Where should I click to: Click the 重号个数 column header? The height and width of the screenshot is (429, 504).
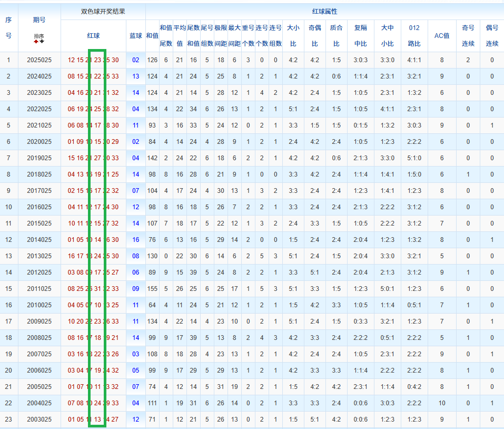coord(248,36)
